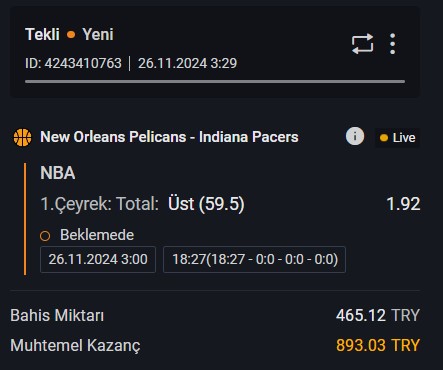Click the NBA league label

click(x=58, y=173)
